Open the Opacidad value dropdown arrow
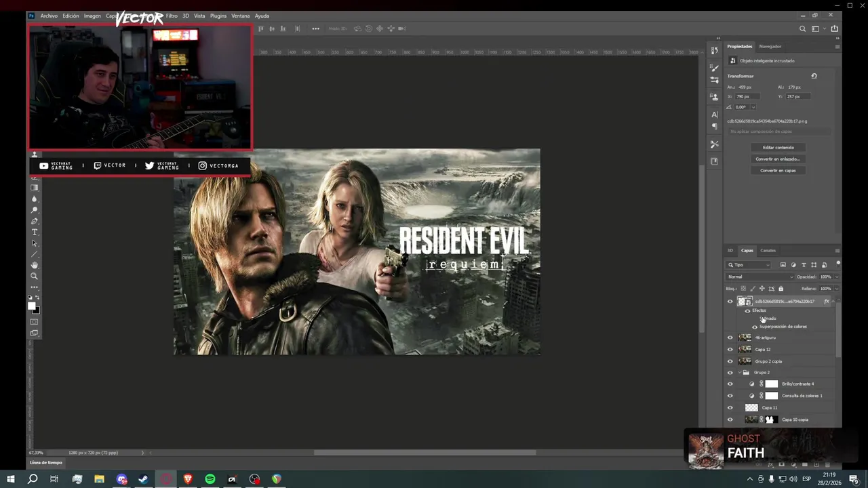This screenshot has height=488, width=868. [x=837, y=277]
